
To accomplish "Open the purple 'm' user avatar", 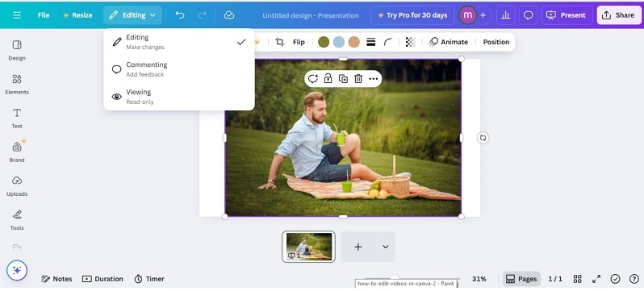I will [x=467, y=15].
